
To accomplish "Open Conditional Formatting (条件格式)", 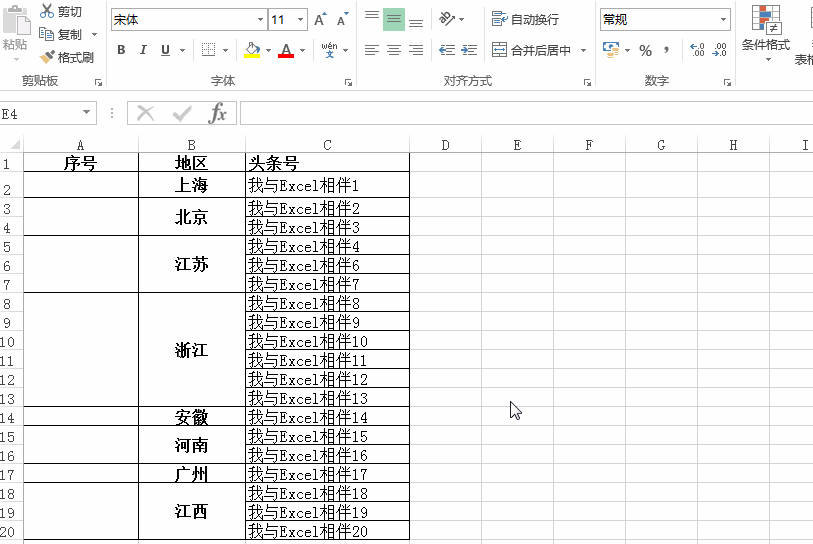I will point(766,33).
